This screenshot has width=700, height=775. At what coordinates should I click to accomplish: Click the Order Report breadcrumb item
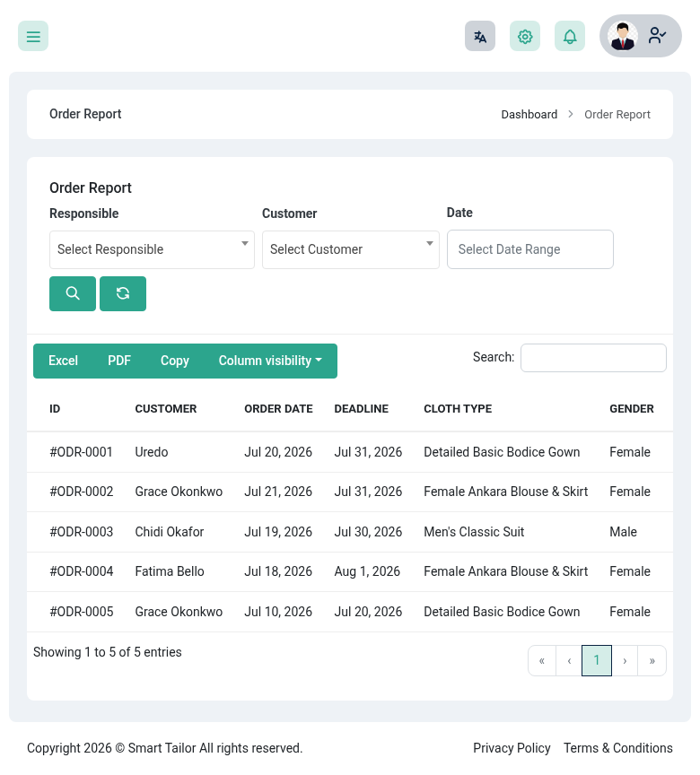tap(617, 115)
